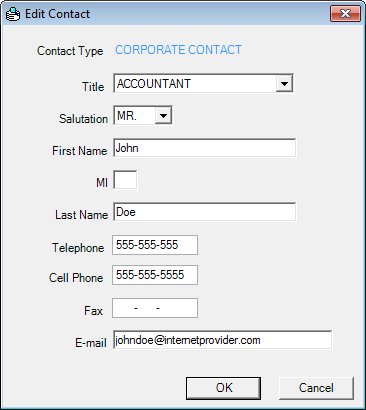Click the MR. salutation combo box text

[127, 116]
